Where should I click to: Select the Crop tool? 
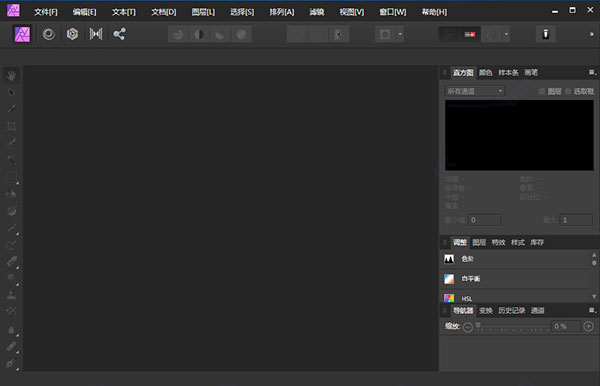point(11,126)
